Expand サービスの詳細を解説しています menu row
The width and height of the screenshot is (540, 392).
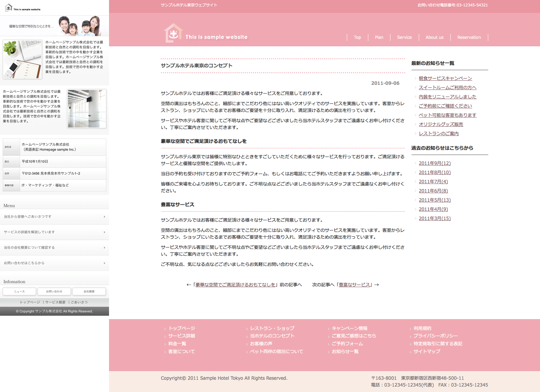(55, 232)
